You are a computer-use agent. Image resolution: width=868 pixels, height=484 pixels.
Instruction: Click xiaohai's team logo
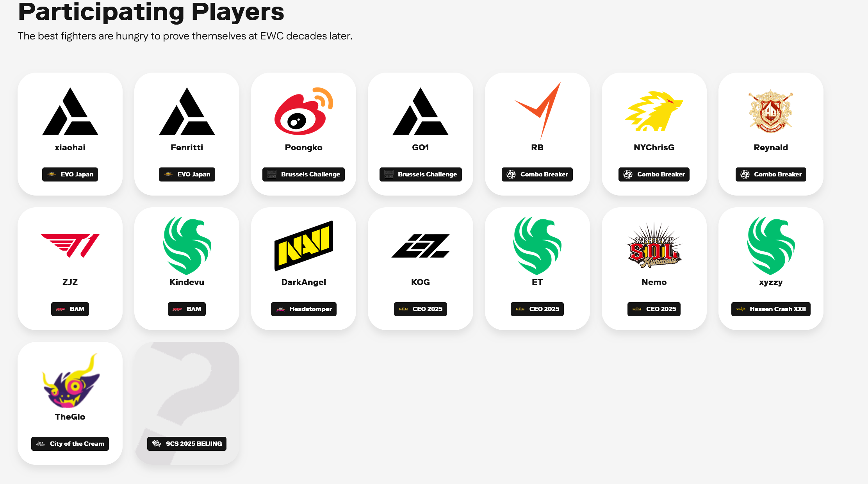pyautogui.click(x=70, y=111)
